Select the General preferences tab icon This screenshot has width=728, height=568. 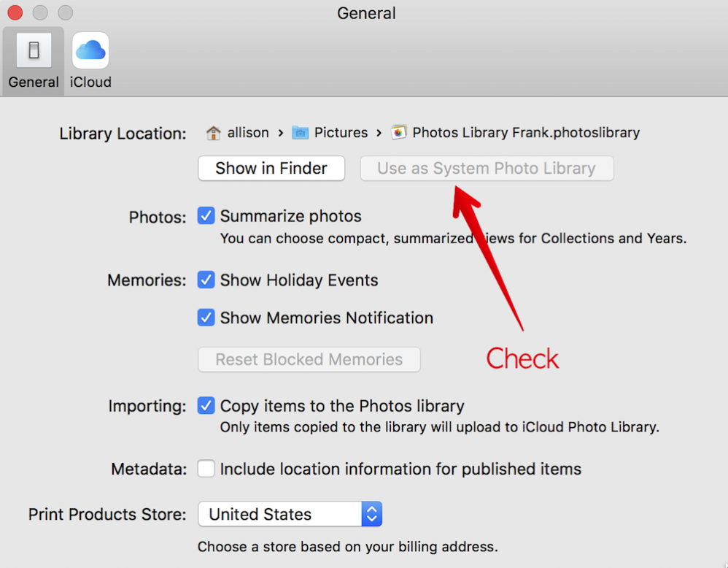click(x=34, y=50)
